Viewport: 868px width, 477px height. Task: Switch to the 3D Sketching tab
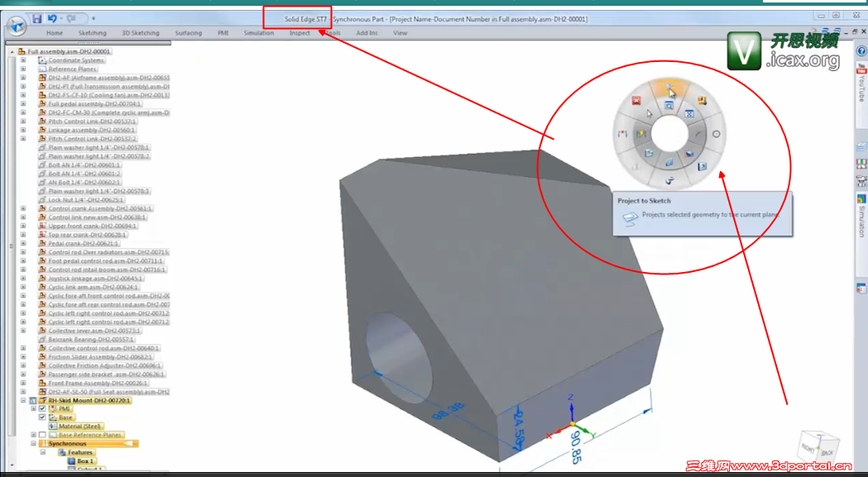tap(141, 33)
